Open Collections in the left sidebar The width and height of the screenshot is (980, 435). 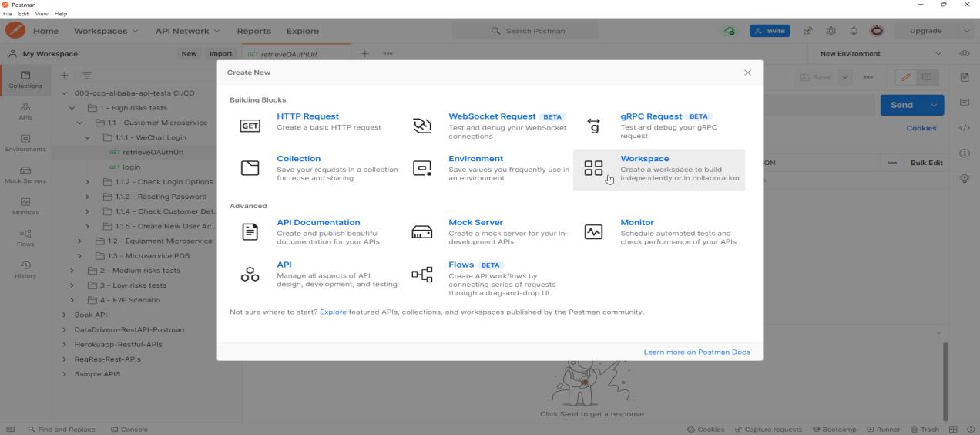pos(25,79)
